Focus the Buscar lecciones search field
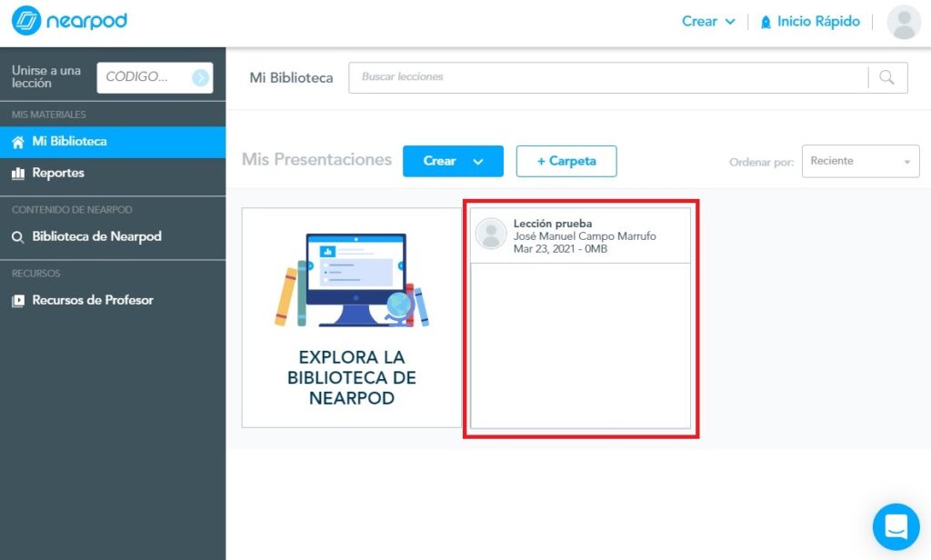Image resolution: width=931 pixels, height=560 pixels. 607,77
